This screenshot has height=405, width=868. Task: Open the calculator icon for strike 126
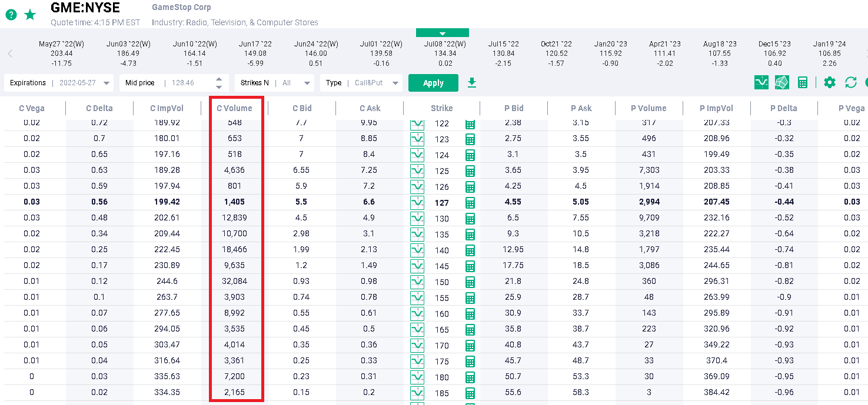tap(470, 187)
